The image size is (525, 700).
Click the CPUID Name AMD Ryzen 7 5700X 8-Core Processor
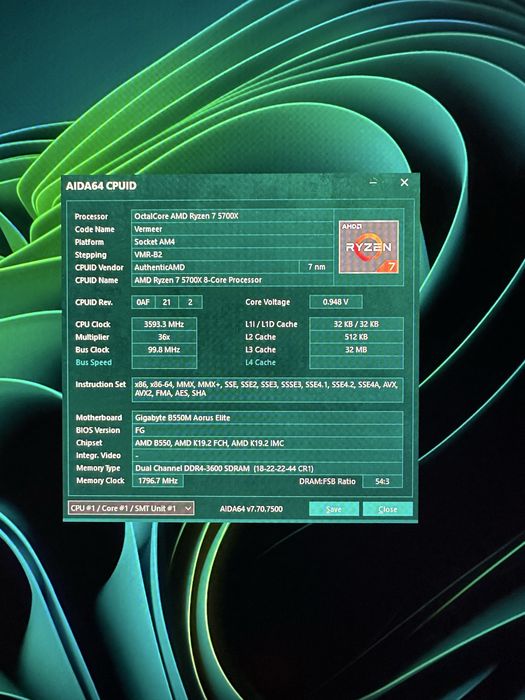point(232,280)
